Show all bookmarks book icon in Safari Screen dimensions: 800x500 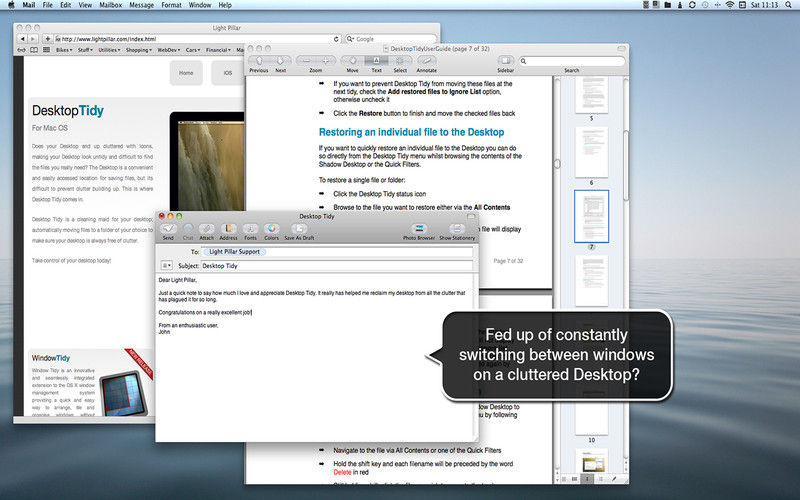click(34, 50)
